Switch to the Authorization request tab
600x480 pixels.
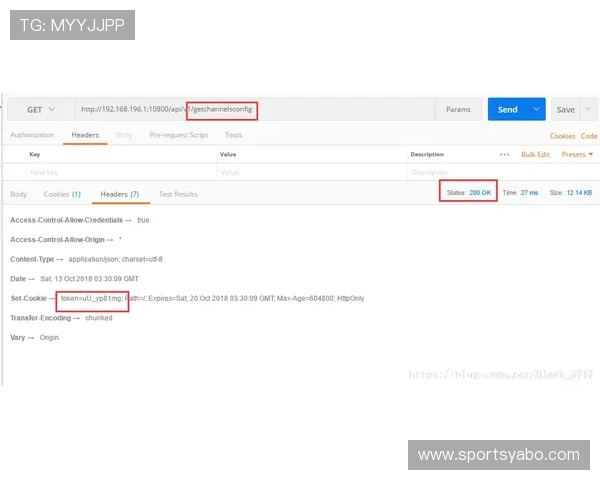tap(32, 135)
